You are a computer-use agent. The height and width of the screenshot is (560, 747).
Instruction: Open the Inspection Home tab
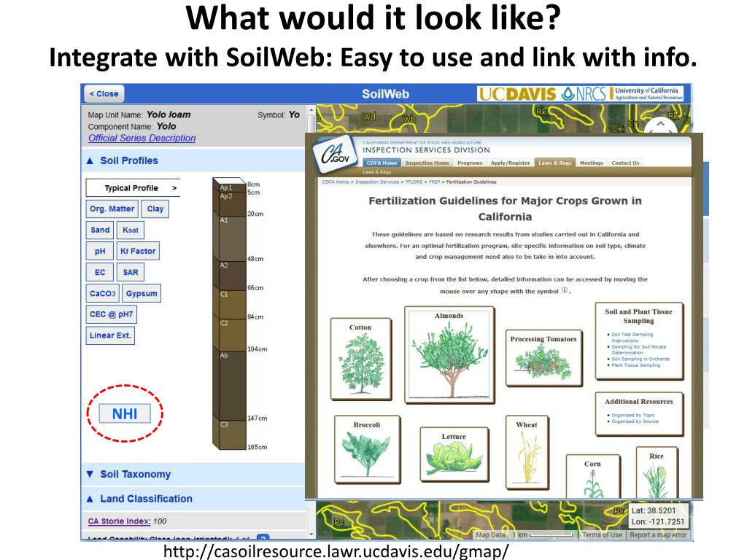point(427,163)
